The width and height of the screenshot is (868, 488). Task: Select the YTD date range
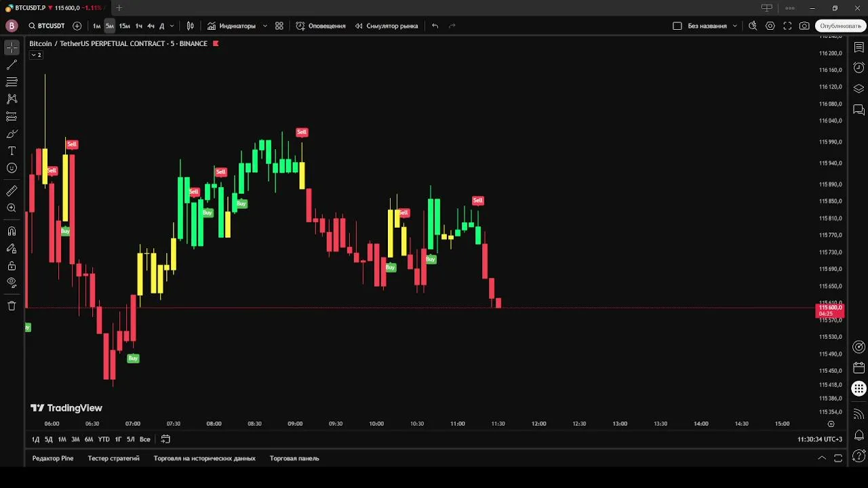pyautogui.click(x=104, y=439)
